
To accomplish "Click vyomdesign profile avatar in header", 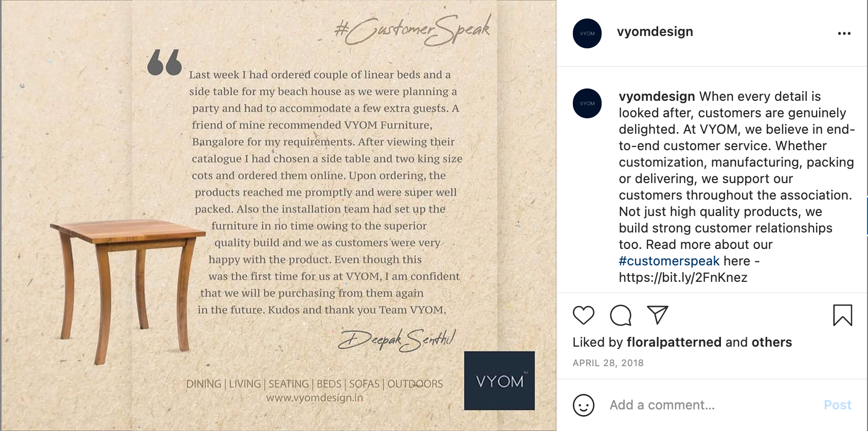I will point(587,33).
